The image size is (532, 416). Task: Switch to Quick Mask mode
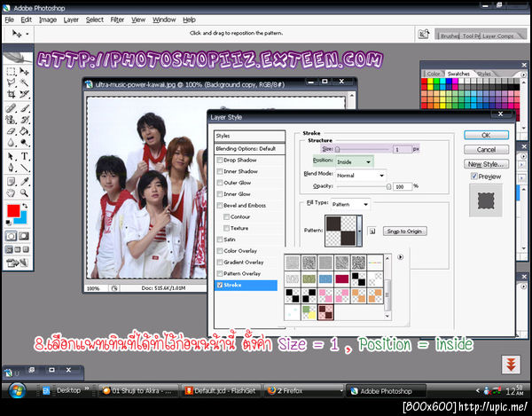pos(24,236)
